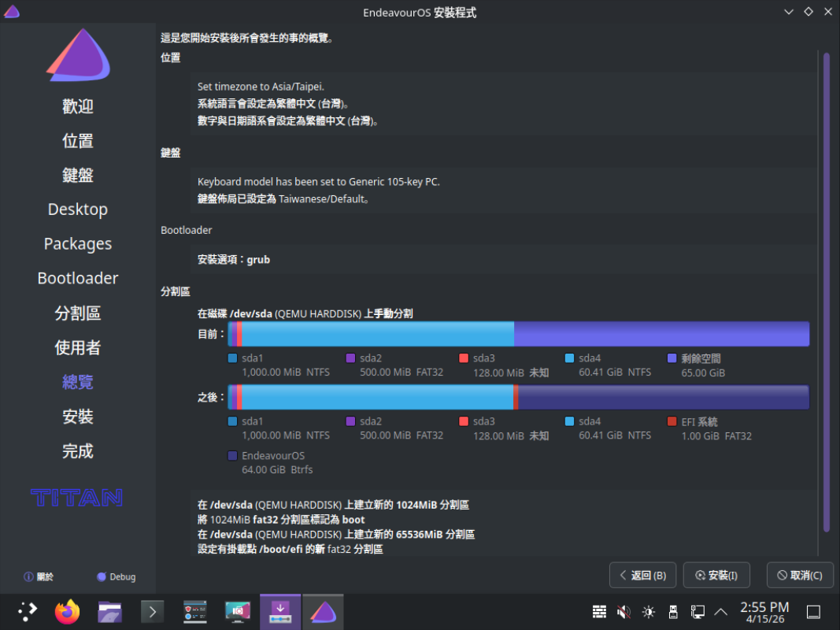Select the Bootloader step in the sidebar
Image resolution: width=840 pixels, height=630 pixels.
pyautogui.click(x=77, y=278)
